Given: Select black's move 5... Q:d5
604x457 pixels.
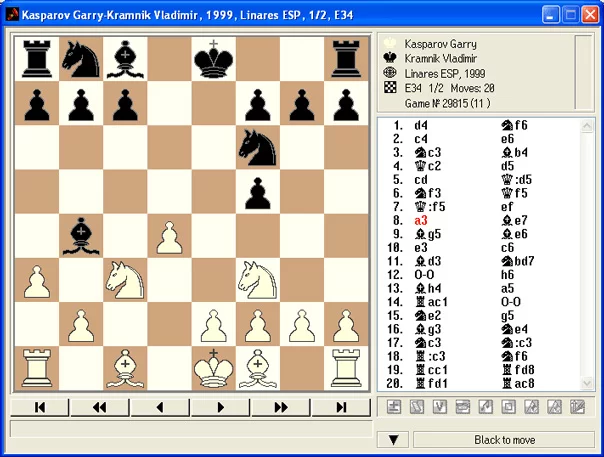Looking at the screenshot, I should [x=517, y=180].
